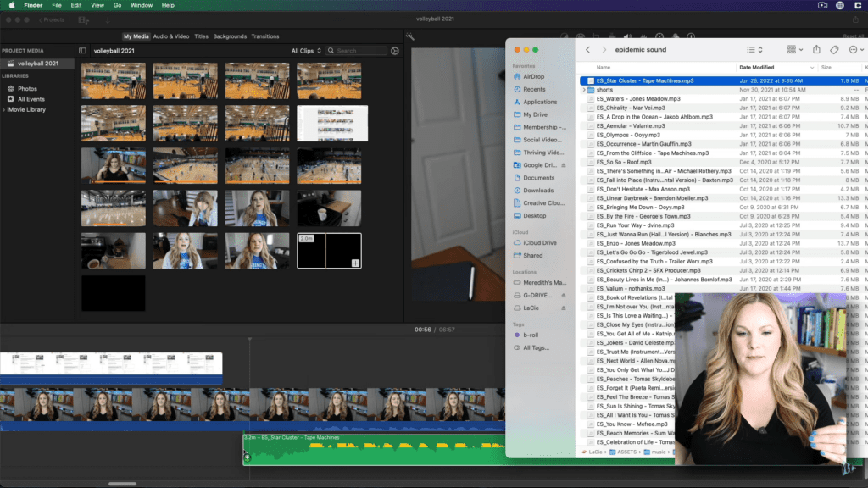Open the Go menu
This screenshot has height=488, width=868.
tap(117, 5)
